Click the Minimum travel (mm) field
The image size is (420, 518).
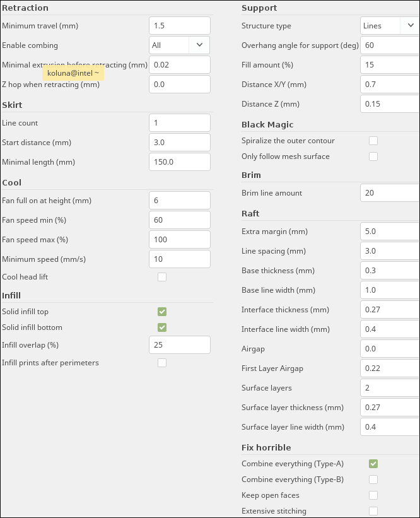click(x=180, y=26)
